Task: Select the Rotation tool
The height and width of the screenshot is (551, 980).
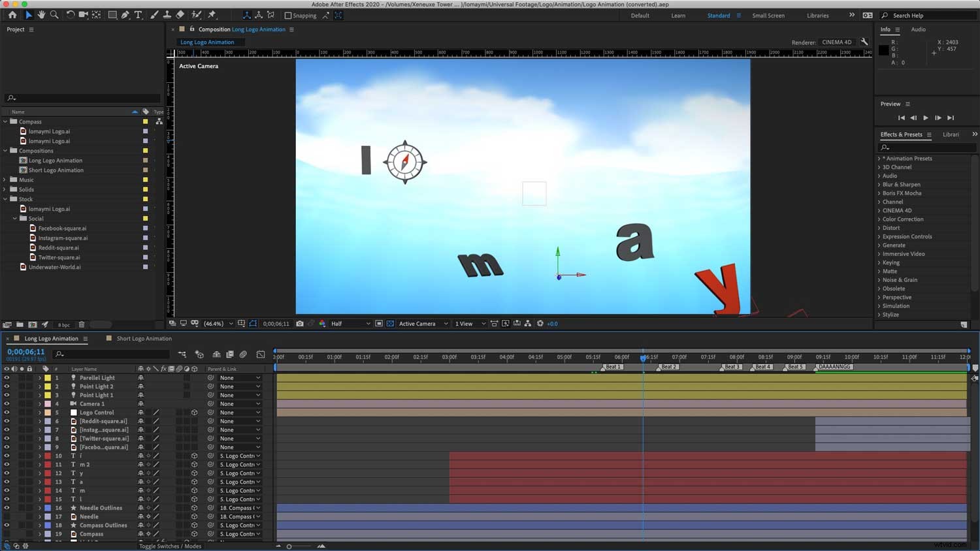Action: click(71, 15)
